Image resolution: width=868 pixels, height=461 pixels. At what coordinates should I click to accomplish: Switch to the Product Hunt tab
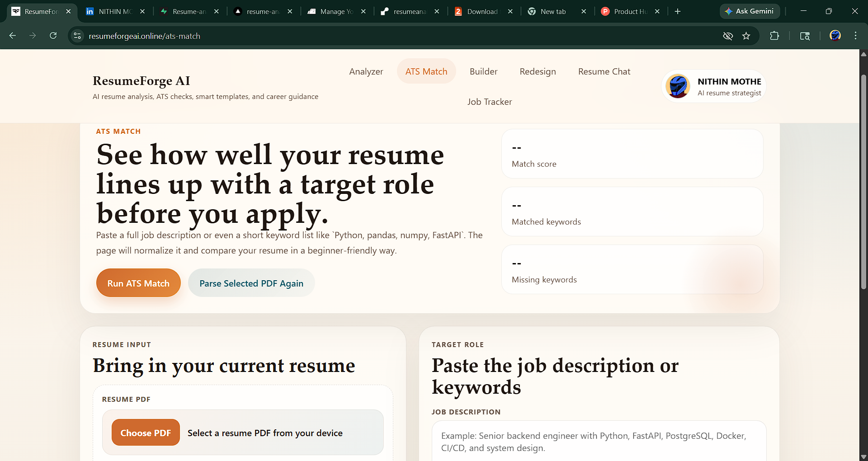pyautogui.click(x=630, y=11)
